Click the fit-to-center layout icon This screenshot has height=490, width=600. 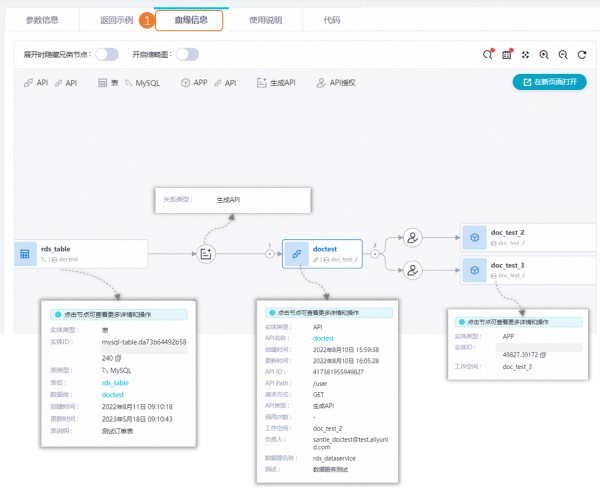(x=526, y=55)
